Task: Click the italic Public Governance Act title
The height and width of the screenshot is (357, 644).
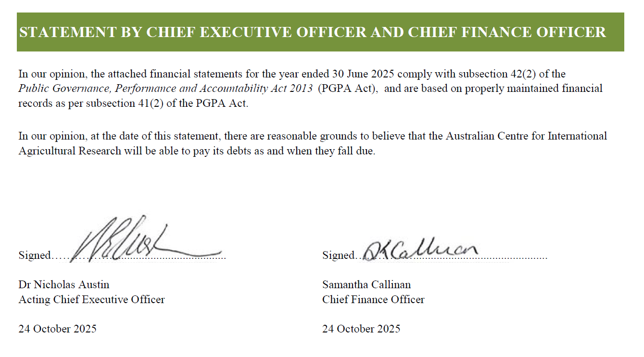Action: [x=166, y=89]
